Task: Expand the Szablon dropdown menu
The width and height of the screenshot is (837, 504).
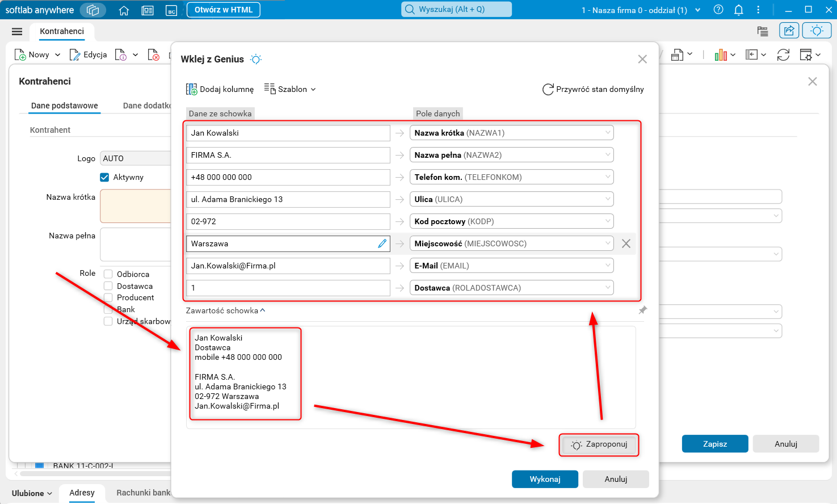Action: pos(290,89)
